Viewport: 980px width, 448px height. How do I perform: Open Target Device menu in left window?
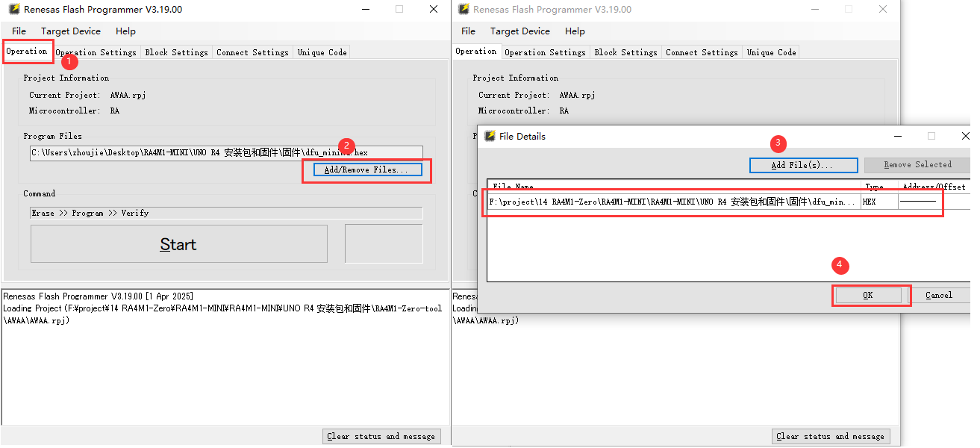tap(71, 31)
